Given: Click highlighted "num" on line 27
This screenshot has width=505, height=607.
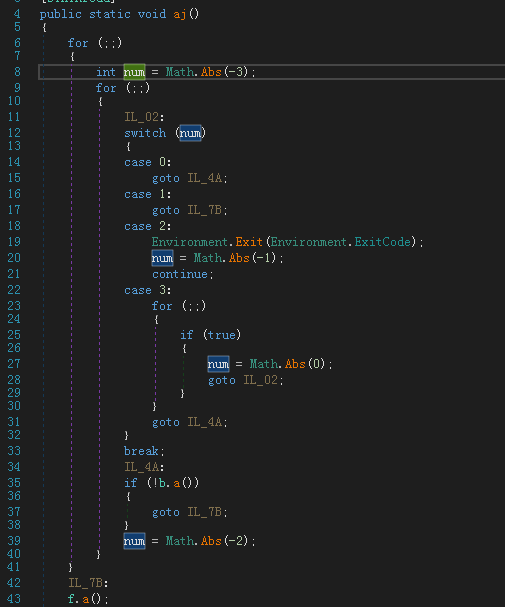Looking at the screenshot, I should [218, 364].
